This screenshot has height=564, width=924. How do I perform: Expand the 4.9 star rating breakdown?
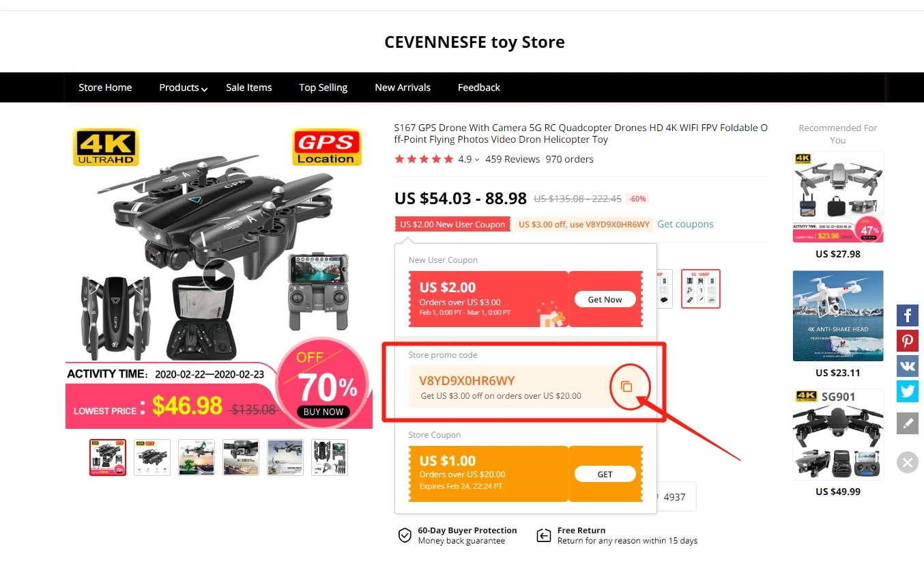coord(468,159)
